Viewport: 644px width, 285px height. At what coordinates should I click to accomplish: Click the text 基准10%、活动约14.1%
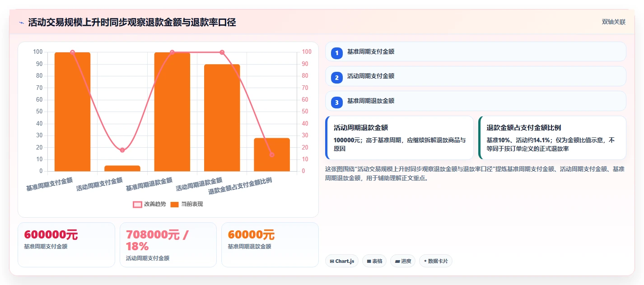click(x=518, y=140)
